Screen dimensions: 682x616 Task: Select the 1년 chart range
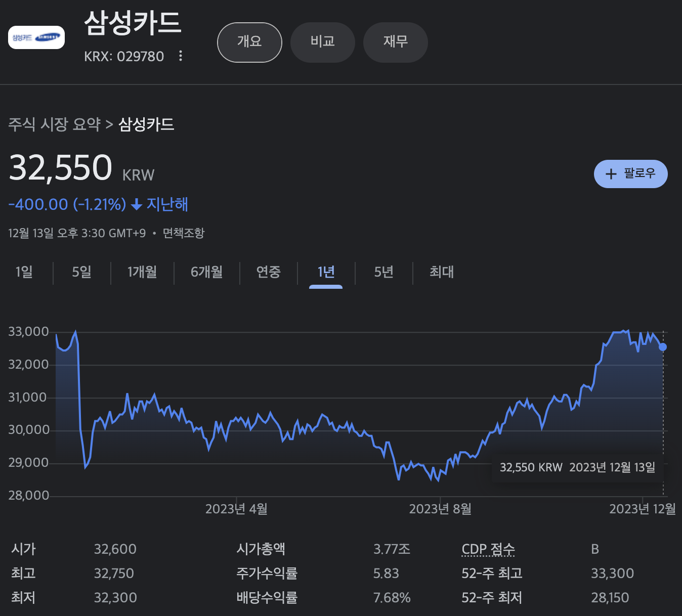(x=326, y=272)
